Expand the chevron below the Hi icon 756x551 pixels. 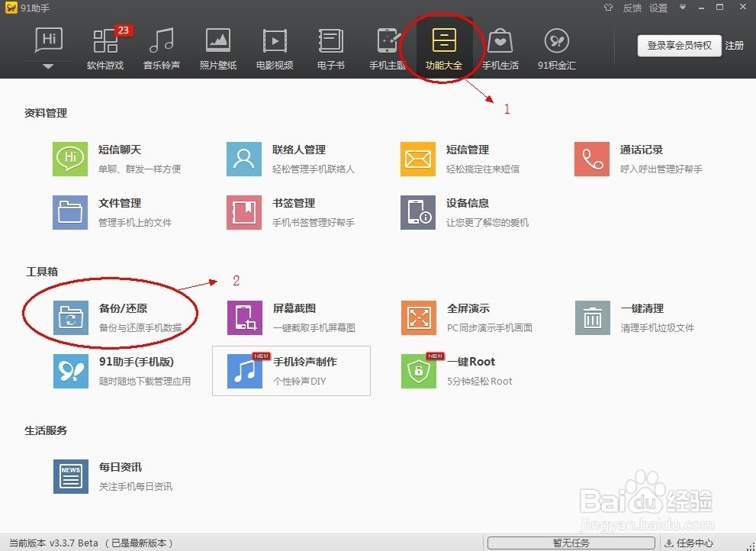pos(48,66)
